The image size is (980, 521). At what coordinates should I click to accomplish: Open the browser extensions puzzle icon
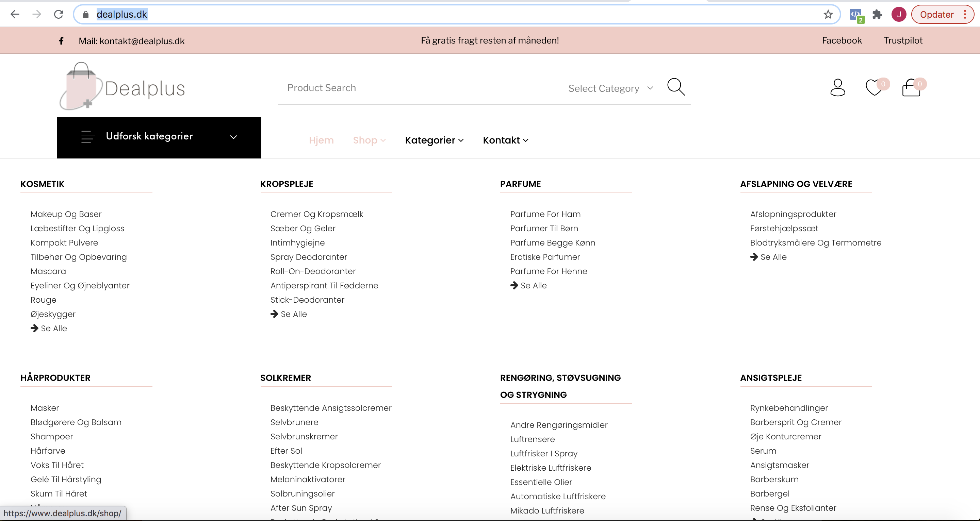pyautogui.click(x=877, y=14)
